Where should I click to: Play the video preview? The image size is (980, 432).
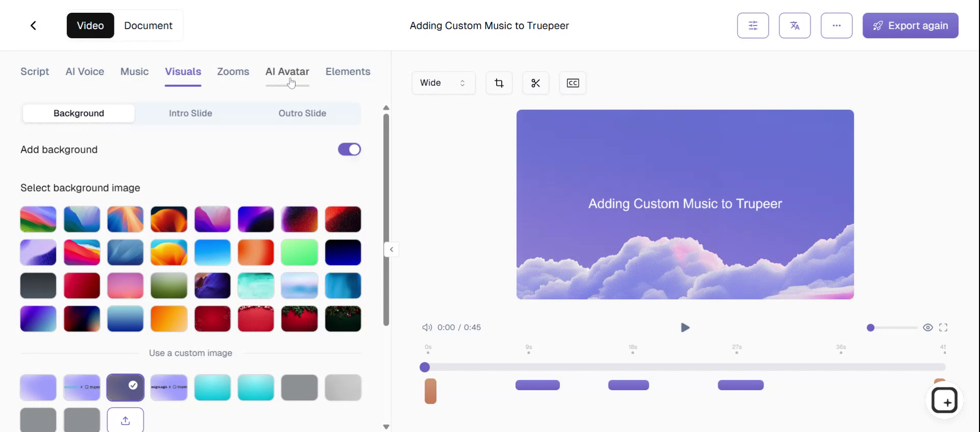685,327
